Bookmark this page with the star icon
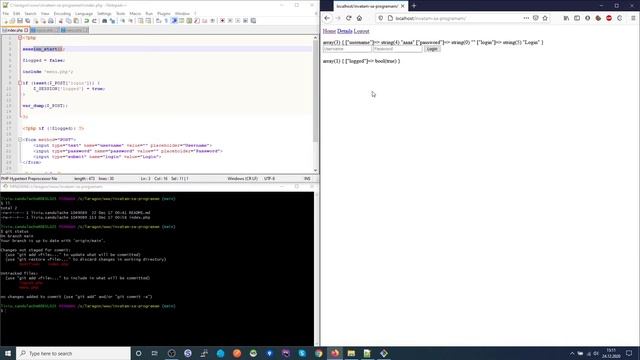This screenshot has width=640, height=360. point(545,18)
